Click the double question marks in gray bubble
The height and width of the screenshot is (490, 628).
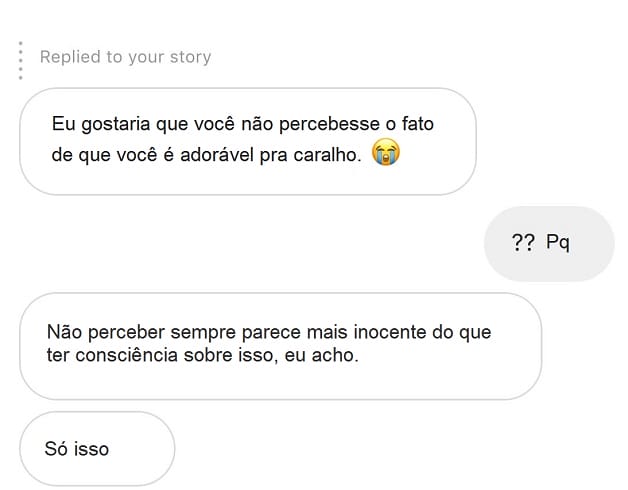point(523,244)
